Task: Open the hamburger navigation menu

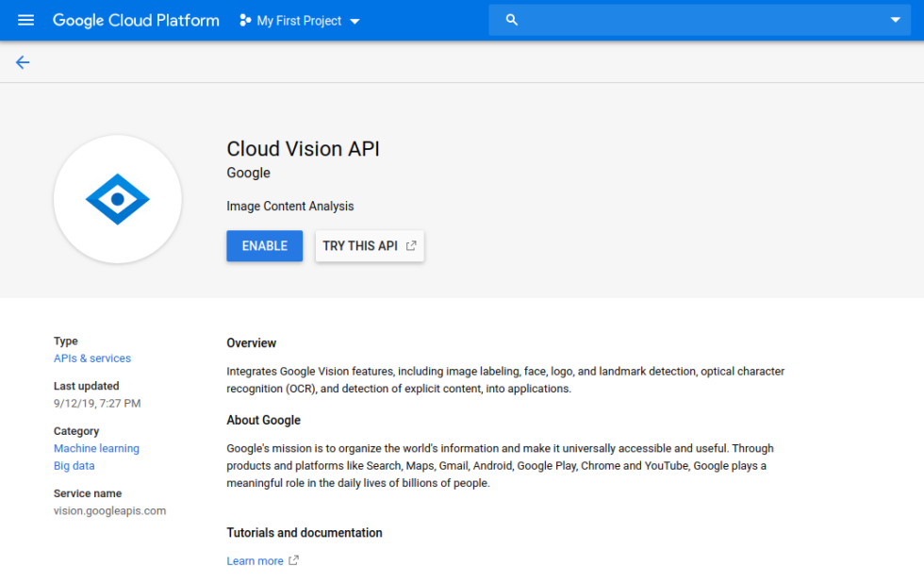Action: pos(25,20)
